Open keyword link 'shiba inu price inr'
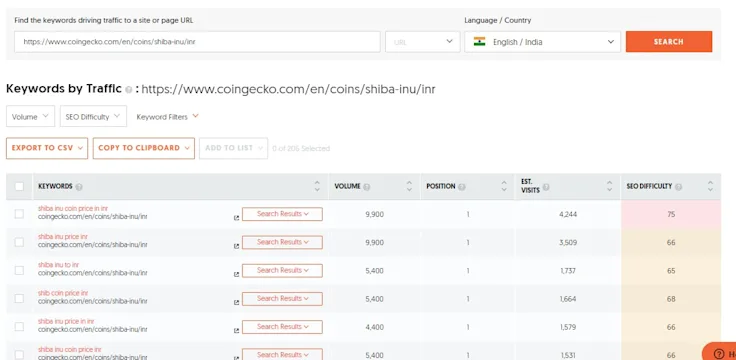The height and width of the screenshot is (360, 736). pyautogui.click(x=62, y=237)
